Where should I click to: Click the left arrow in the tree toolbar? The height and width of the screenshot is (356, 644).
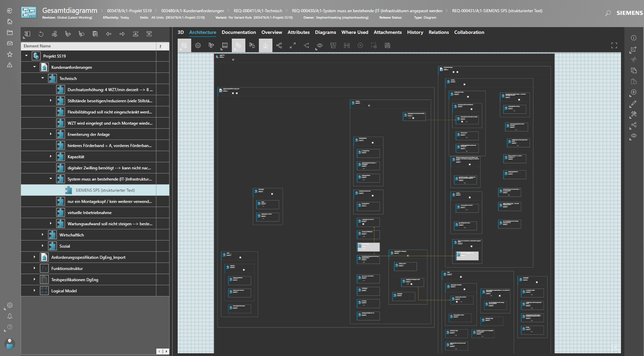[109, 34]
